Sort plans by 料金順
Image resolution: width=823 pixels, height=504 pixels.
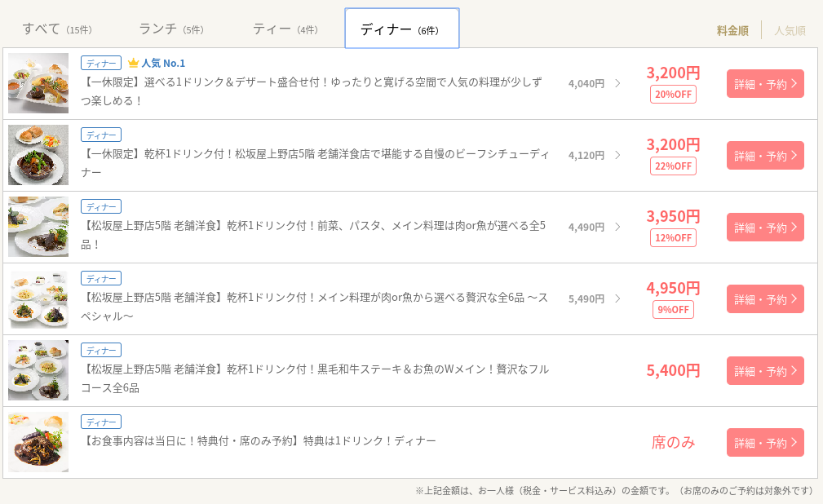pos(732,30)
